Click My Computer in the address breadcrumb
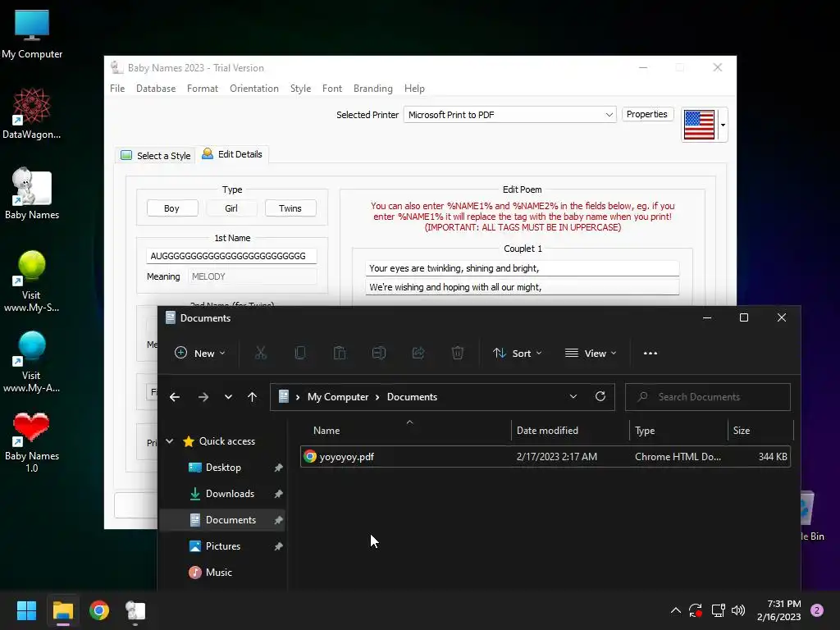Viewport: 840px width, 630px height. [337, 397]
